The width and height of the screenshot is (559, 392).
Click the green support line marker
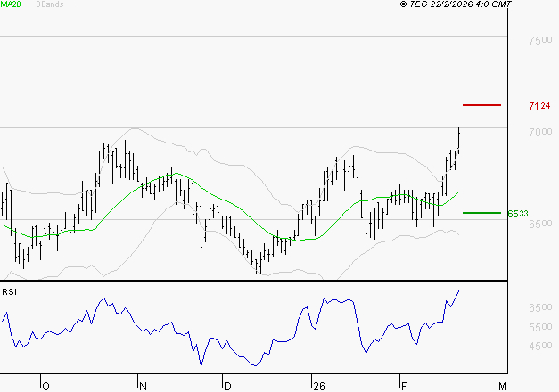click(x=481, y=213)
